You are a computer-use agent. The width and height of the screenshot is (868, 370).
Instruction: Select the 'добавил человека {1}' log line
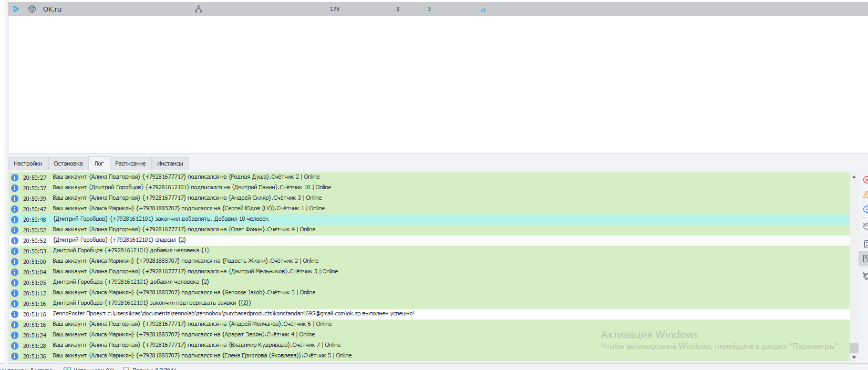pos(429,251)
